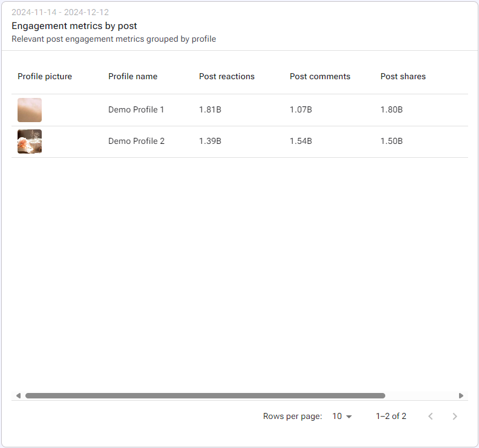Click the 1–2 of 2 pagination label
Viewport: 479px width, 448px height.
click(x=391, y=416)
